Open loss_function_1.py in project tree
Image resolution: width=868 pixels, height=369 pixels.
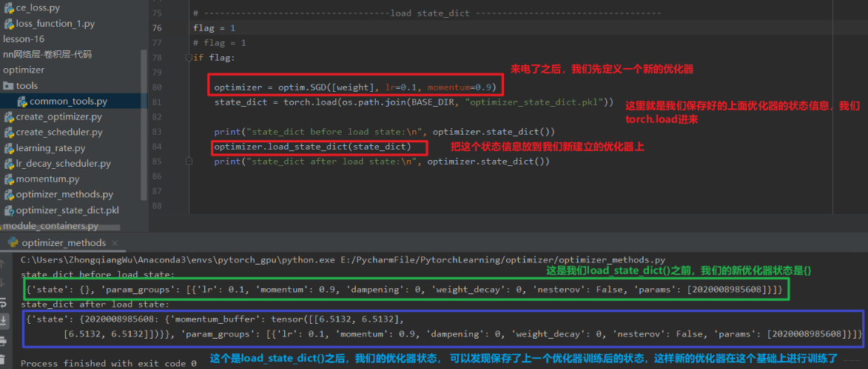55,24
